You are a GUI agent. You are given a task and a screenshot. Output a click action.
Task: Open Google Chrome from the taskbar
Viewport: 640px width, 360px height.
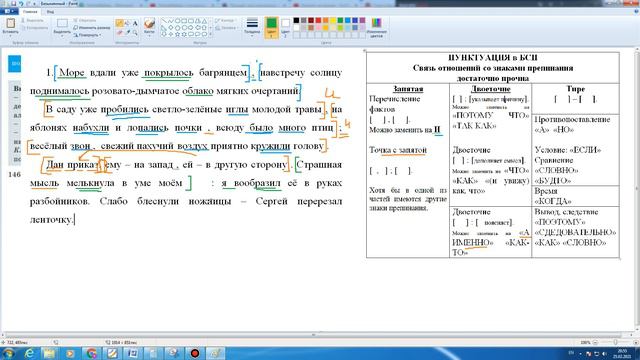pos(91,353)
